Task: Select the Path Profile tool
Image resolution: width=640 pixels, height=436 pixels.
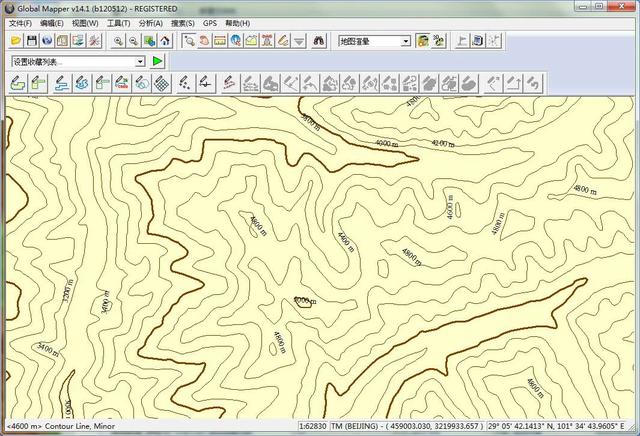Action: tap(251, 41)
